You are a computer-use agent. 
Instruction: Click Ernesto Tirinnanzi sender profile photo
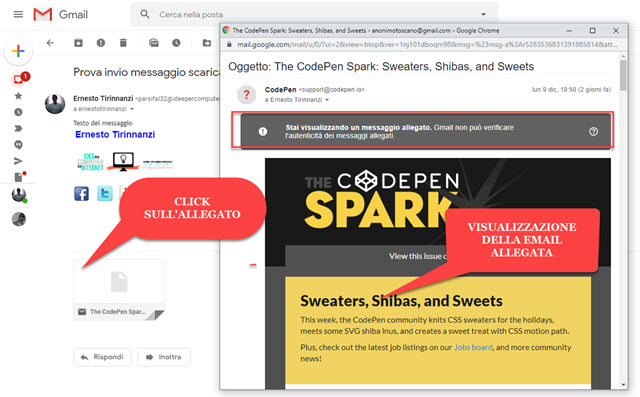(x=55, y=104)
